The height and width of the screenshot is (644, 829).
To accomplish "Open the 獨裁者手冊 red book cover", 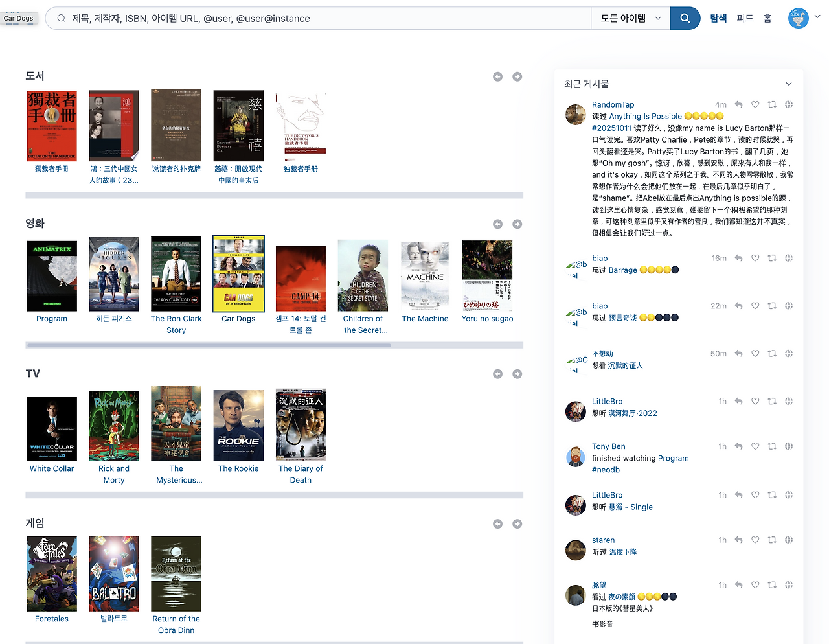I will click(52, 126).
